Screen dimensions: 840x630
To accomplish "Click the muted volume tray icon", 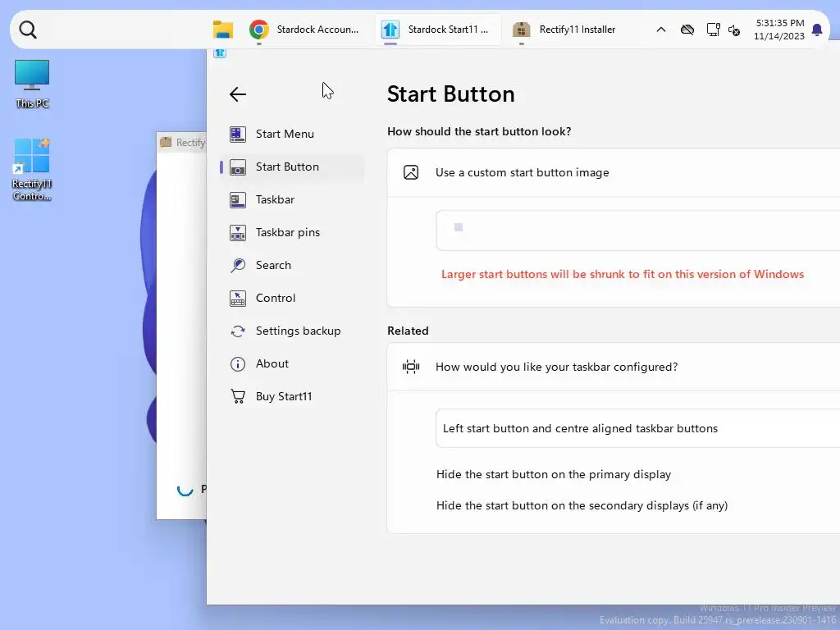I will click(734, 30).
